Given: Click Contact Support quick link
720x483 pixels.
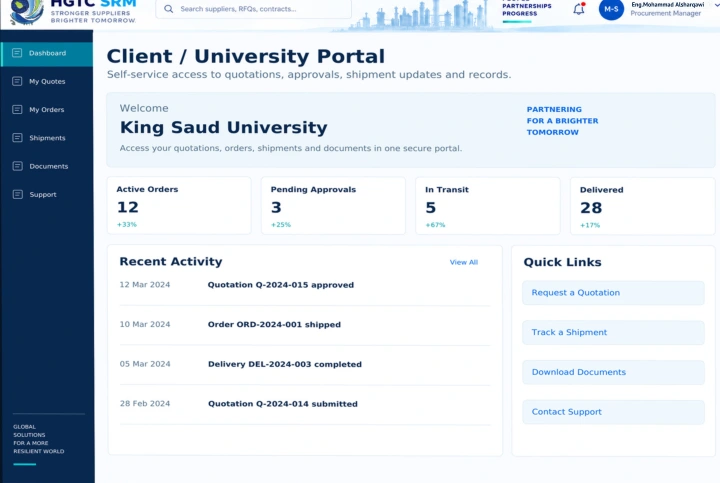Looking at the screenshot, I should 613,412.
